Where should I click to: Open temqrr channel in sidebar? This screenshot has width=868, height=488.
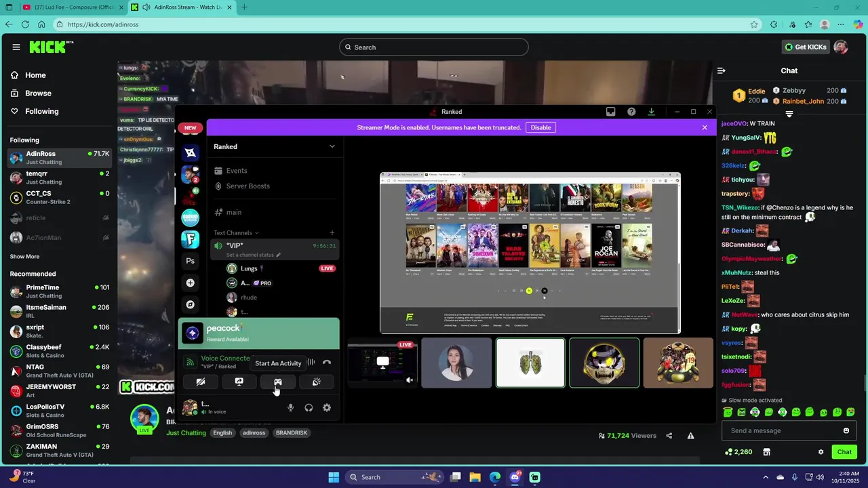coord(59,178)
